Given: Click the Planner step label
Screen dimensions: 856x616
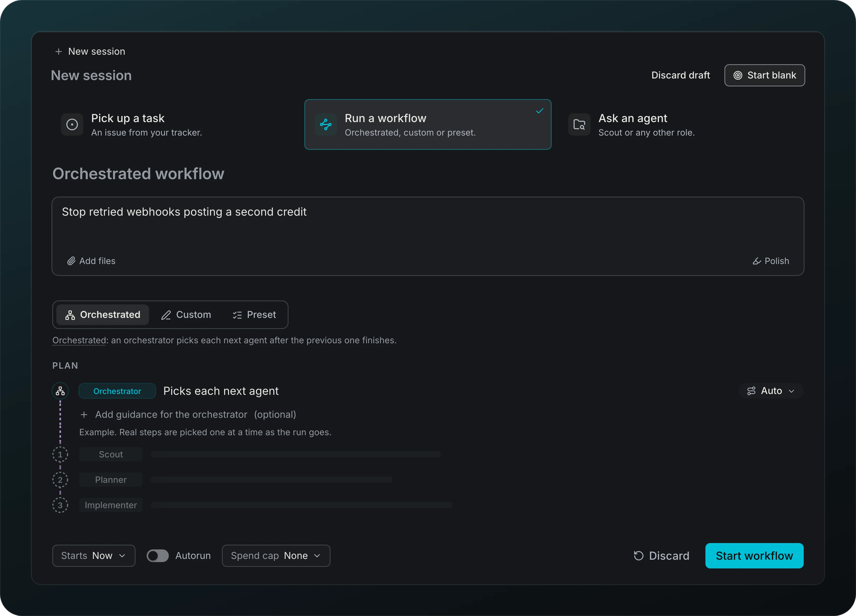Looking at the screenshot, I should tap(111, 480).
